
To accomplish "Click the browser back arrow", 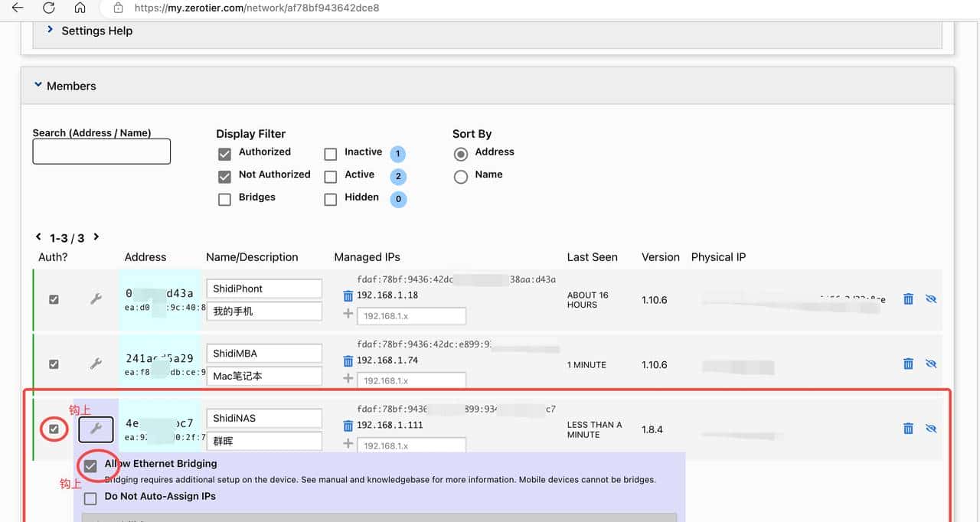I will click(17, 8).
